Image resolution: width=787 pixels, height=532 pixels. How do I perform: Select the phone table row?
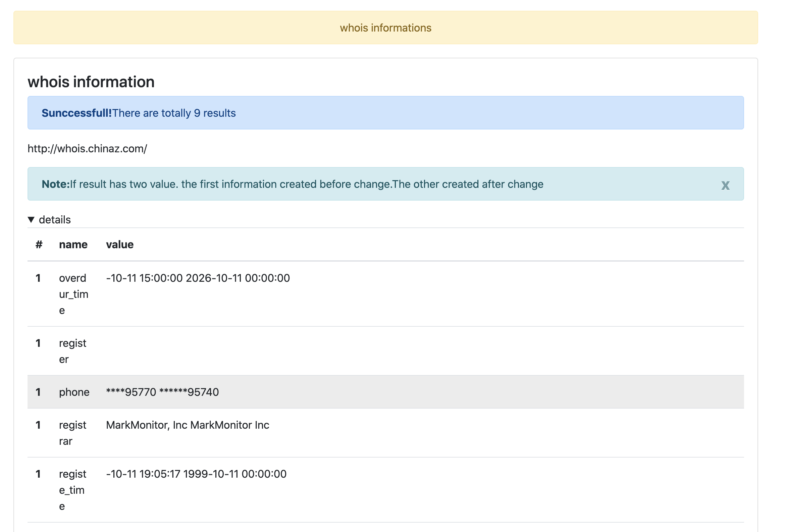pyautogui.click(x=385, y=392)
